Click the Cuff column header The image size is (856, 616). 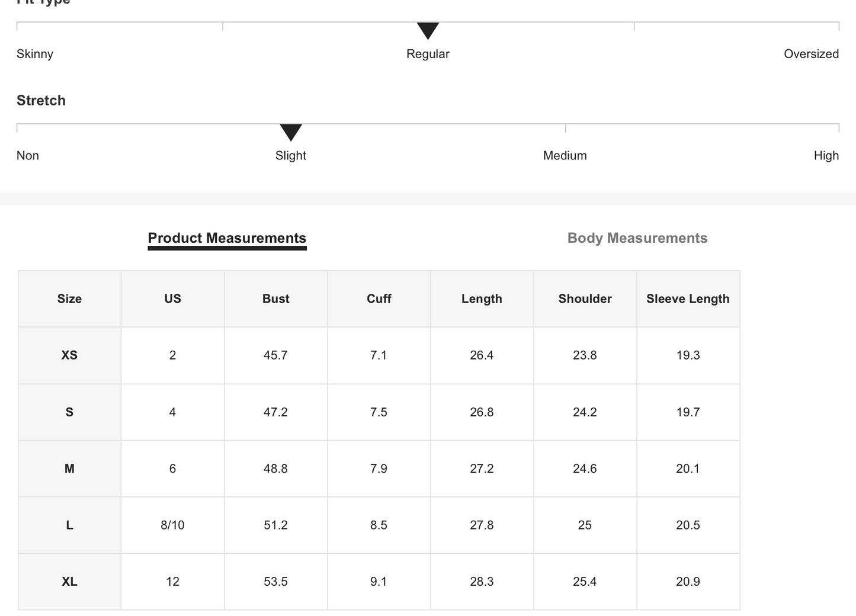379,299
